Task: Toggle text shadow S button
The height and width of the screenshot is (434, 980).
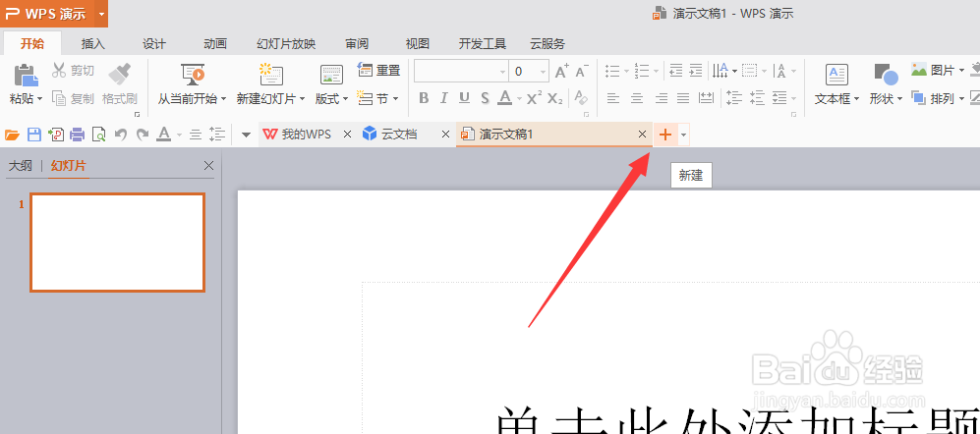Action: (485, 98)
